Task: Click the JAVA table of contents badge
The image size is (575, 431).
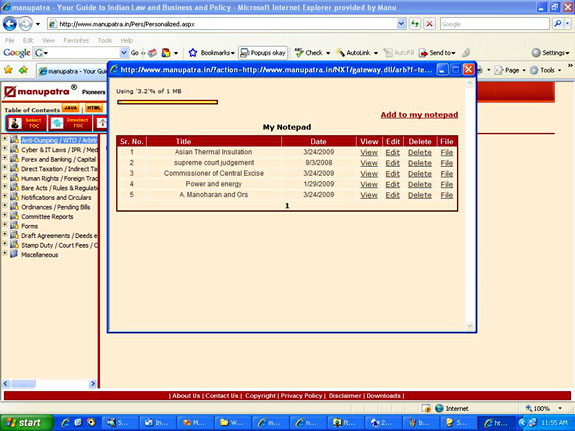Action: click(71, 108)
